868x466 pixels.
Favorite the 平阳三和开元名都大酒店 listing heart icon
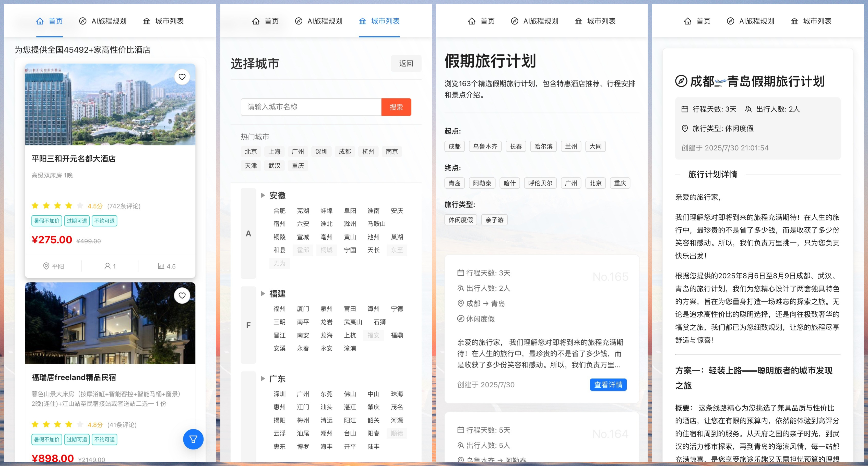pos(182,77)
